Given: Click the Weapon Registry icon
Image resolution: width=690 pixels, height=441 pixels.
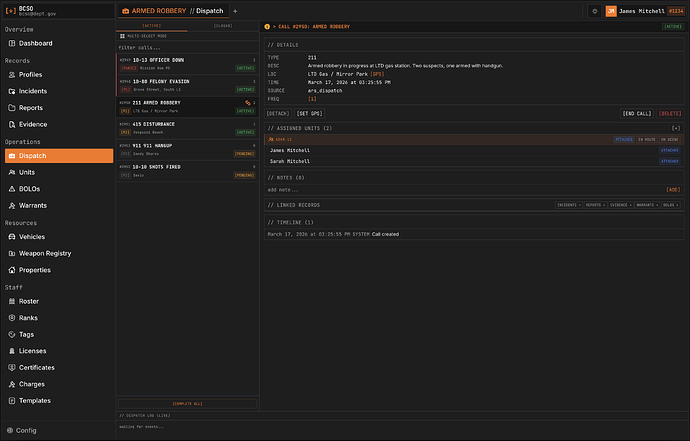Looking at the screenshot, I should pos(12,254).
